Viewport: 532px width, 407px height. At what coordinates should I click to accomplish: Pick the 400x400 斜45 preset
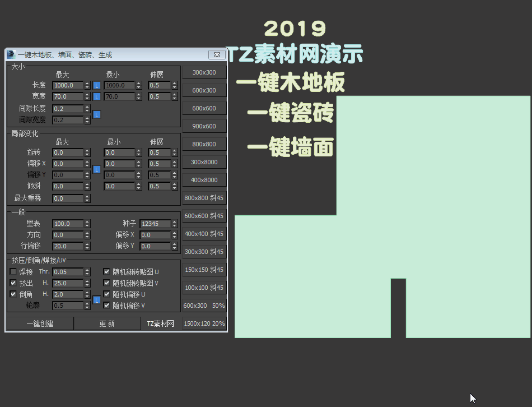coord(204,234)
